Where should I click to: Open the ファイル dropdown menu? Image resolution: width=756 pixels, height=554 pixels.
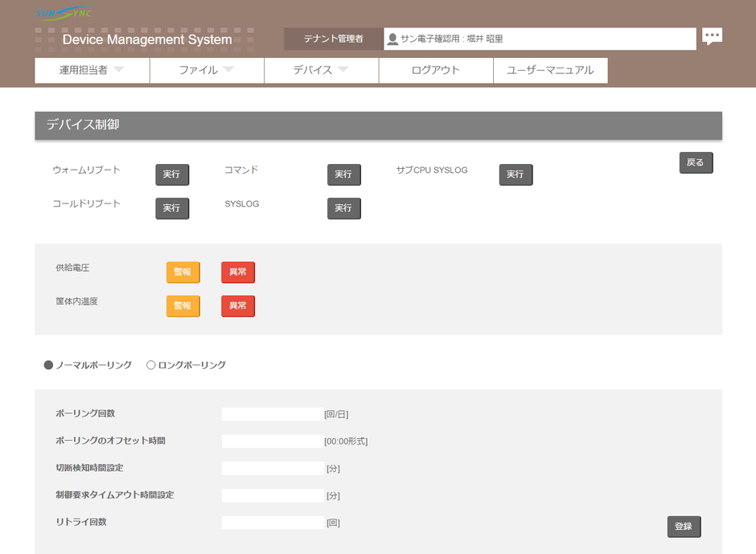207,70
